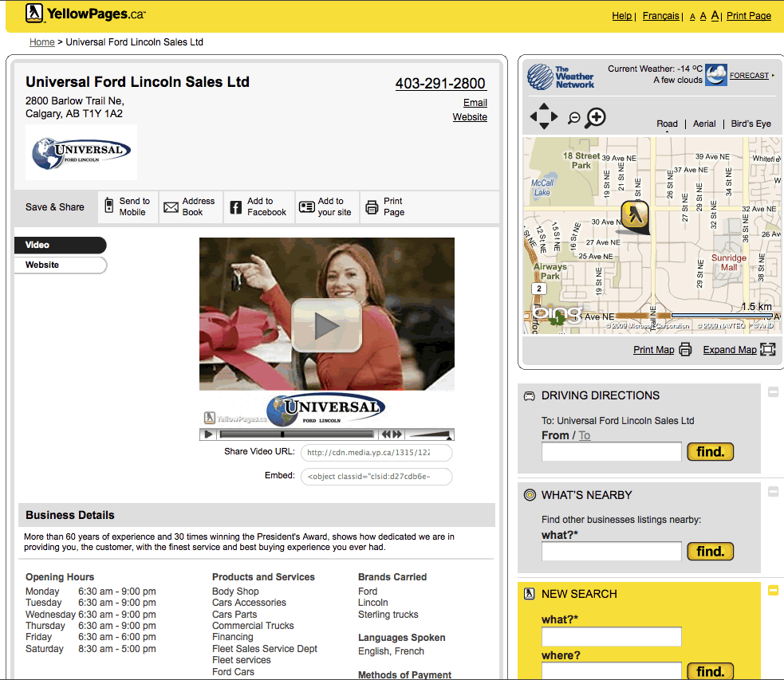Collapse the New Search panel
The image size is (784, 680).
773,591
